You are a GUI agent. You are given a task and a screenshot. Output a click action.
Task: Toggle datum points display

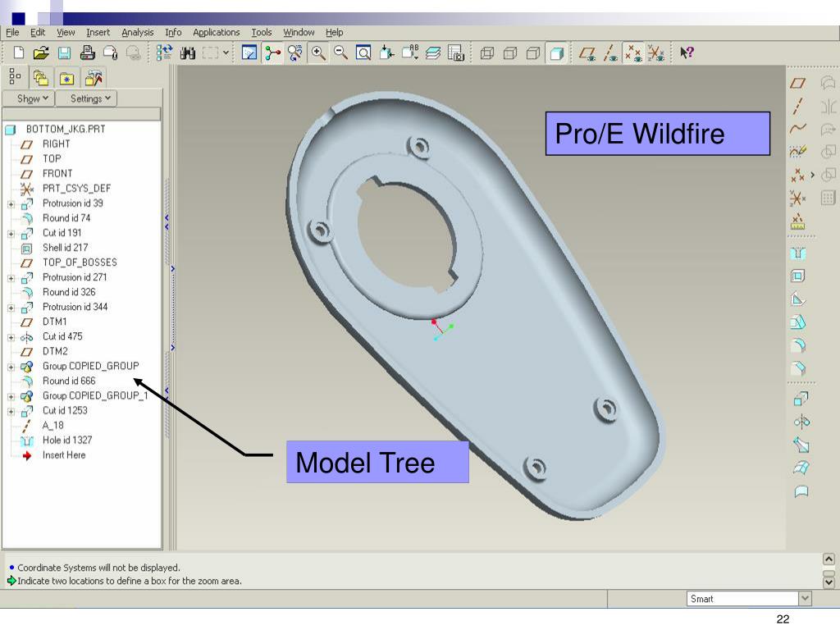tap(633, 52)
